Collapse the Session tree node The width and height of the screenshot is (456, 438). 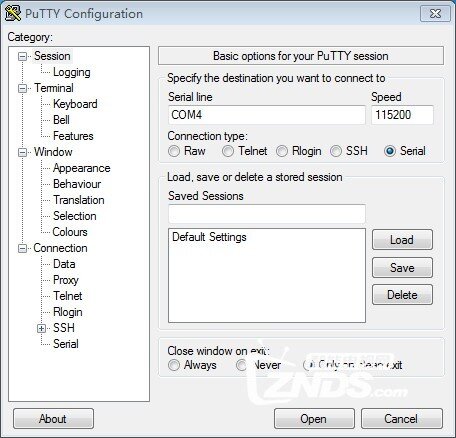point(22,56)
